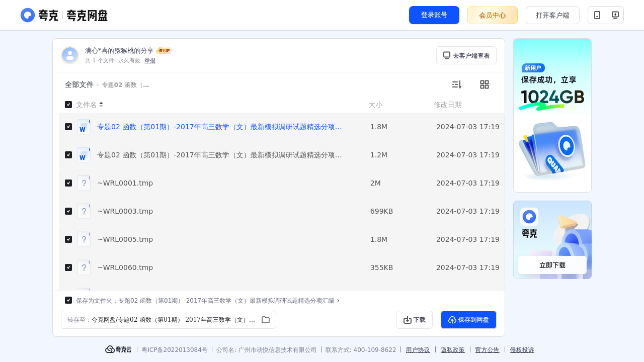
Task: Uncheck the ~WRL0005.tmp checkbox
Action: (x=68, y=239)
